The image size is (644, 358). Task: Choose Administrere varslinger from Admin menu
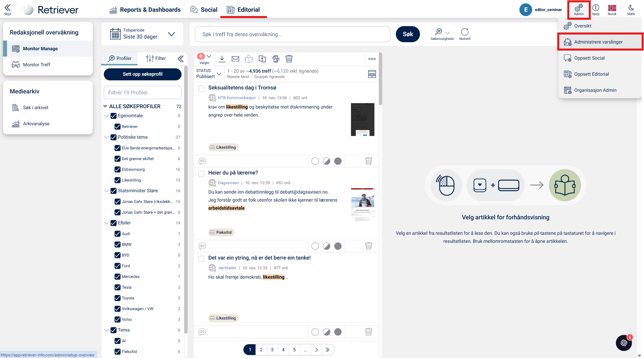coord(600,42)
